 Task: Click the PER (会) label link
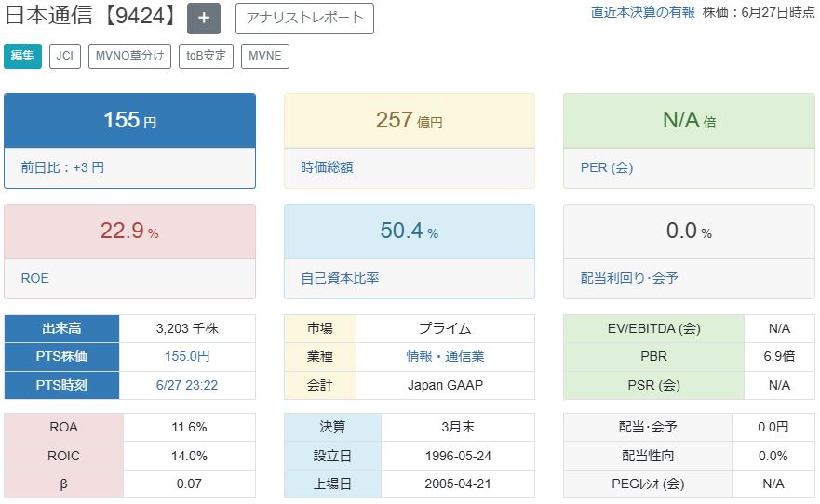[607, 167]
